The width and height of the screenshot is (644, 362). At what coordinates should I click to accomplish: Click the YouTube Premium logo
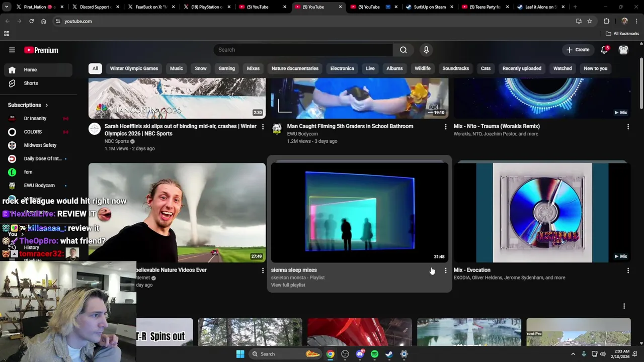[41, 50]
